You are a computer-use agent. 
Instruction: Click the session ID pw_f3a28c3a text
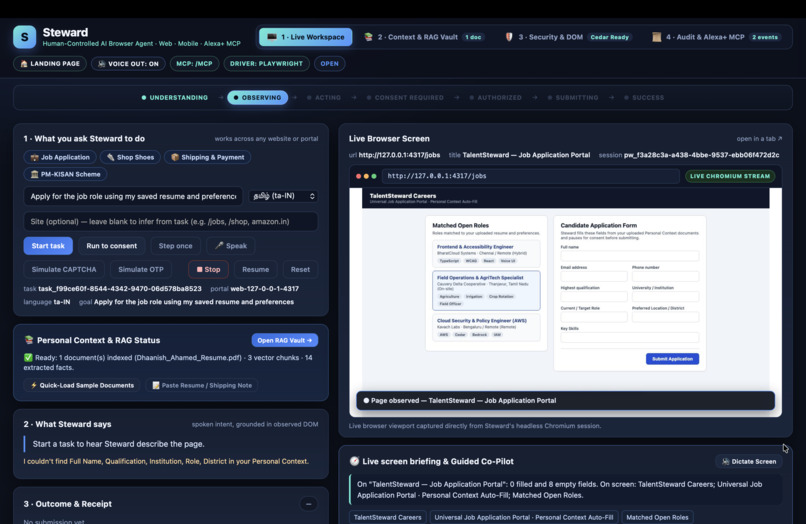[701, 155]
